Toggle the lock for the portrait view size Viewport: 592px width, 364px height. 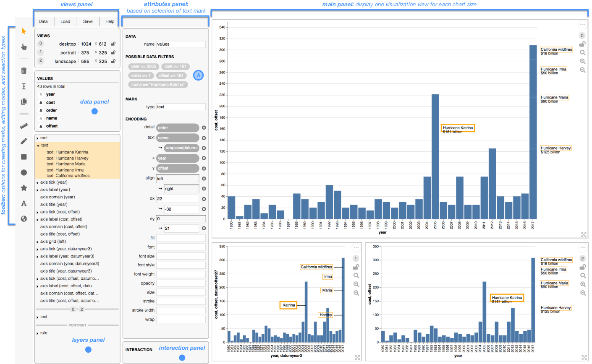pyautogui.click(x=113, y=52)
